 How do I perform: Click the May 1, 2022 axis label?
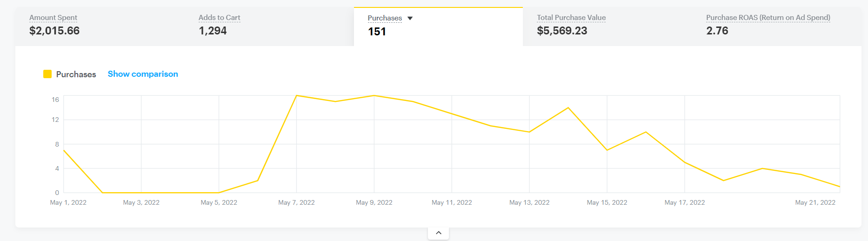click(x=68, y=202)
